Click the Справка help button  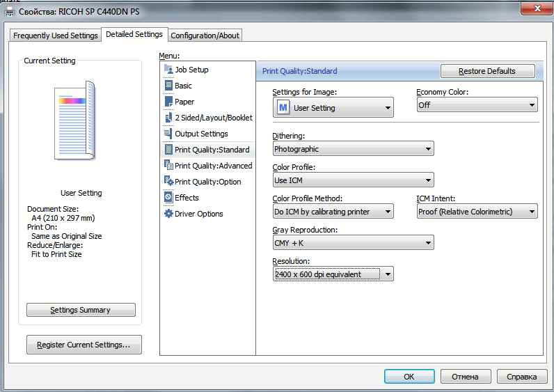[x=522, y=377]
